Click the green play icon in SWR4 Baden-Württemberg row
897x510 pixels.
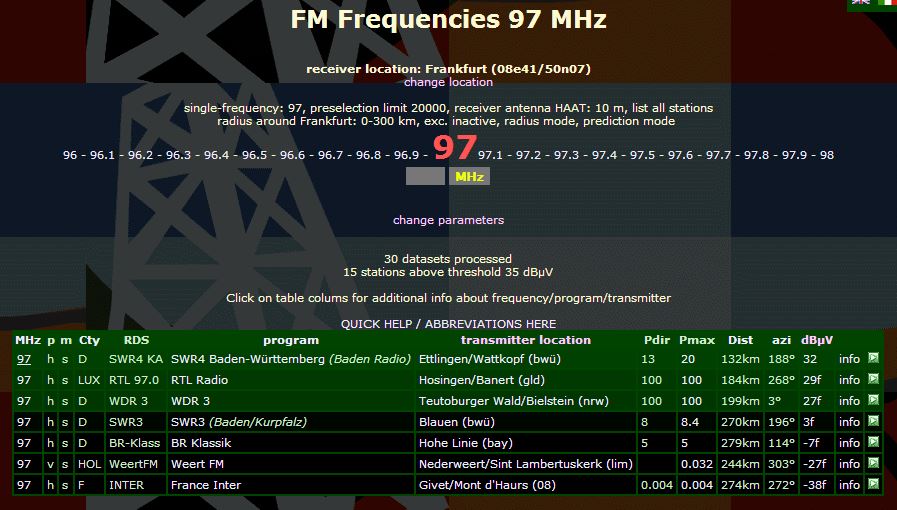(x=873, y=358)
